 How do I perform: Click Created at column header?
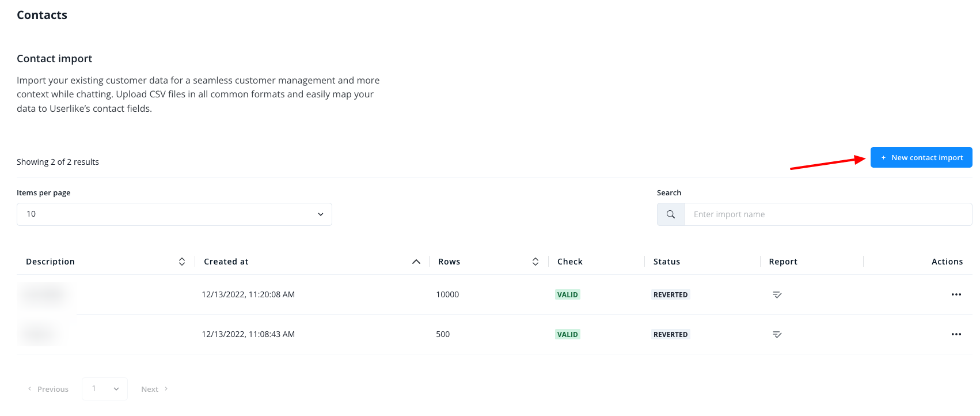(226, 262)
